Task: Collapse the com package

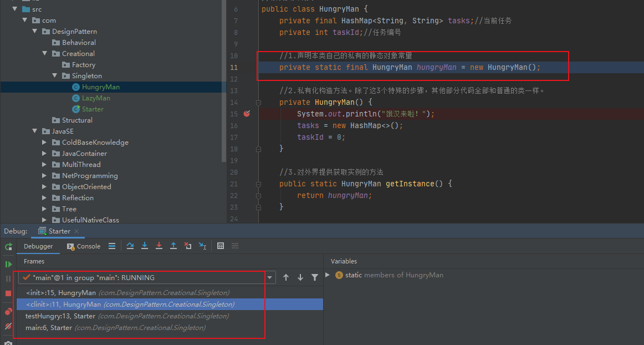Action: [x=25, y=20]
